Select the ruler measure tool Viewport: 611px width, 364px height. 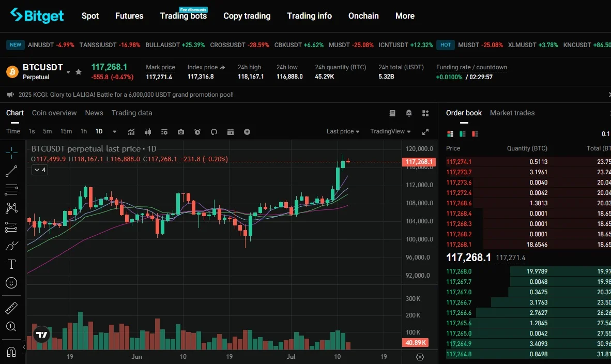pyautogui.click(x=11, y=308)
